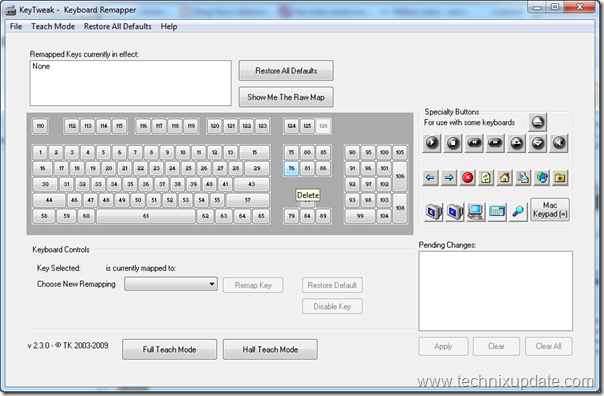604x396 pixels.
Task: Click the My Computer desktop PC icon
Action: 476,211
